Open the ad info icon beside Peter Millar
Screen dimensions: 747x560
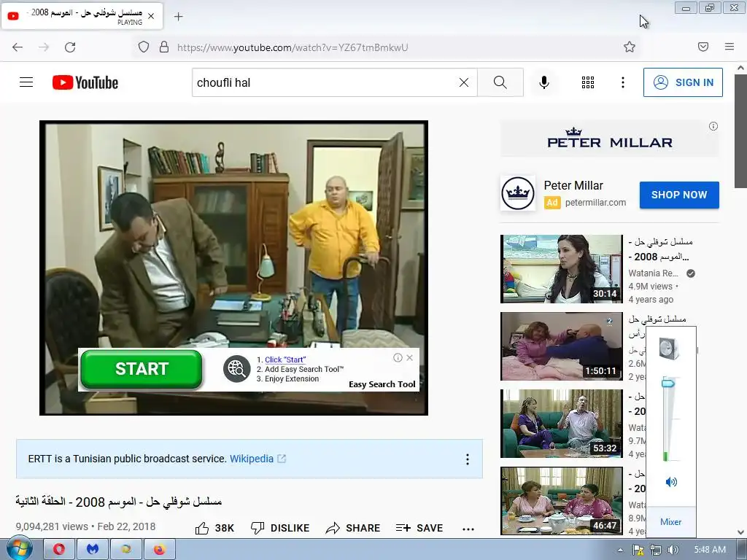[713, 126]
